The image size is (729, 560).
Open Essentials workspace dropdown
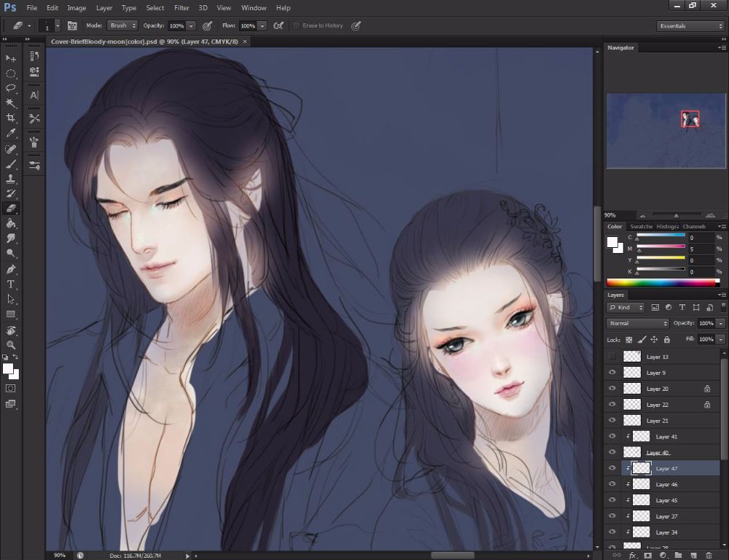[690, 26]
